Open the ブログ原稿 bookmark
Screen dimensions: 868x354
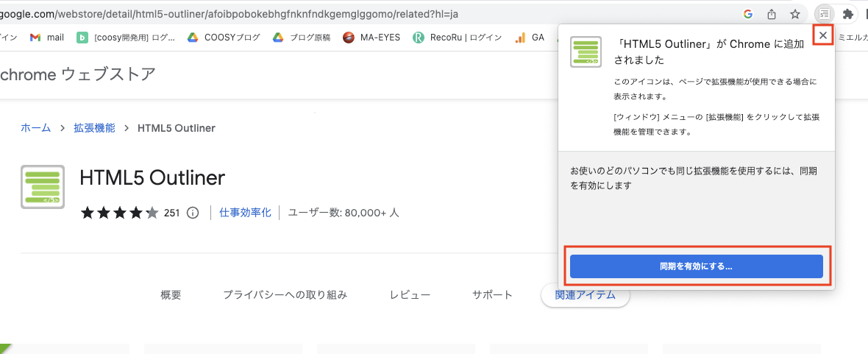pyautogui.click(x=302, y=38)
